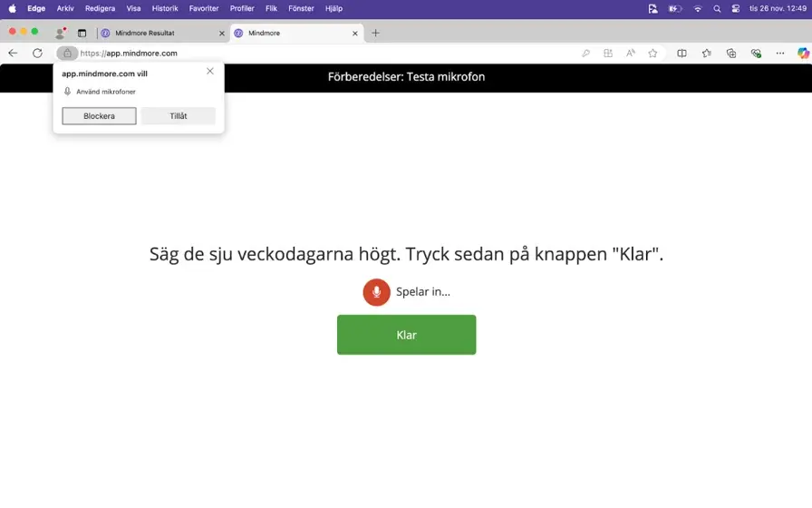Screen dimensions: 812x508
Task: Click the site info lock icon
Action: (67, 54)
